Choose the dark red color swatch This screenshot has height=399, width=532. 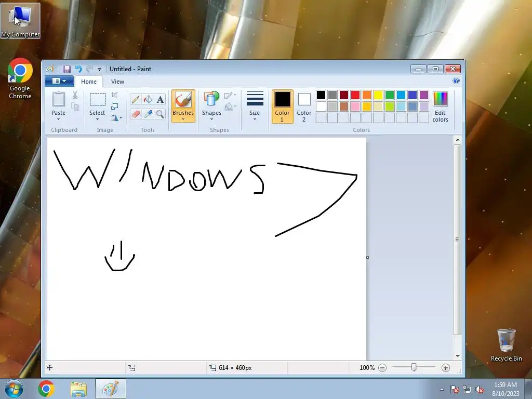coord(344,95)
